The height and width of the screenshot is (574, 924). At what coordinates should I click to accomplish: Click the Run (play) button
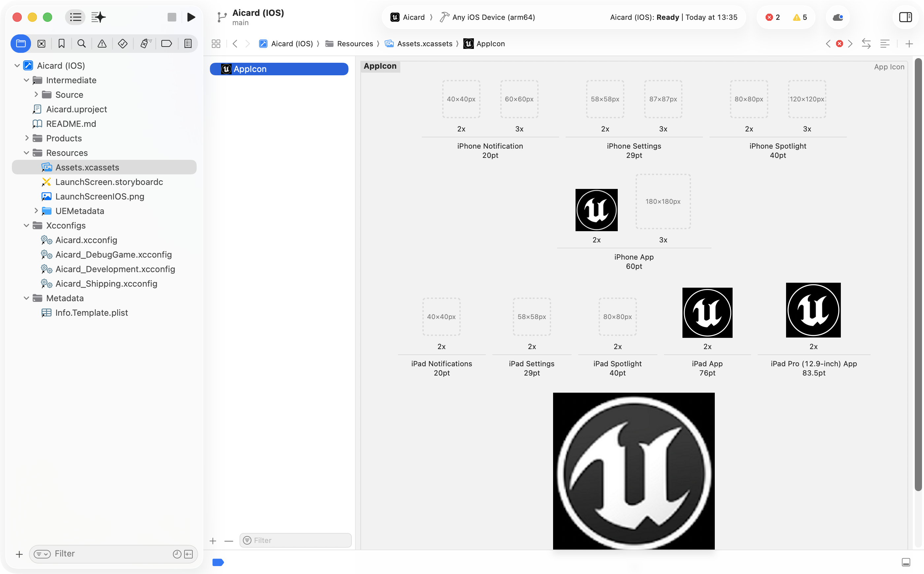(x=191, y=17)
